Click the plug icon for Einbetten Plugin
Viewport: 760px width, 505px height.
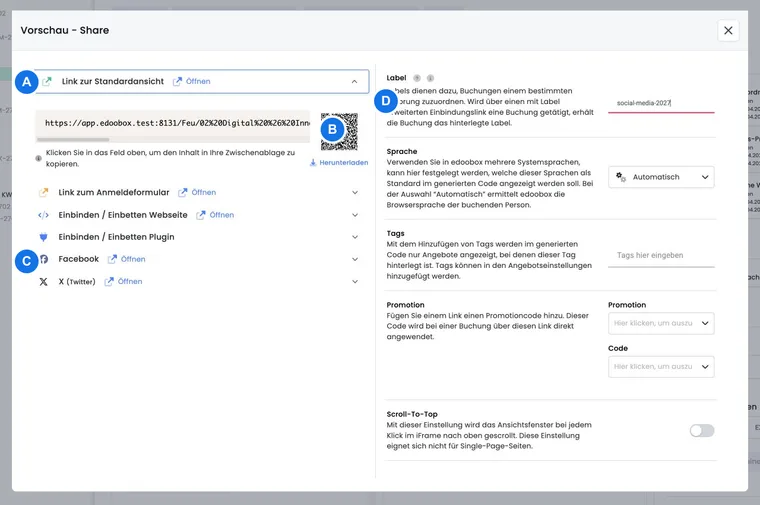(x=44, y=237)
